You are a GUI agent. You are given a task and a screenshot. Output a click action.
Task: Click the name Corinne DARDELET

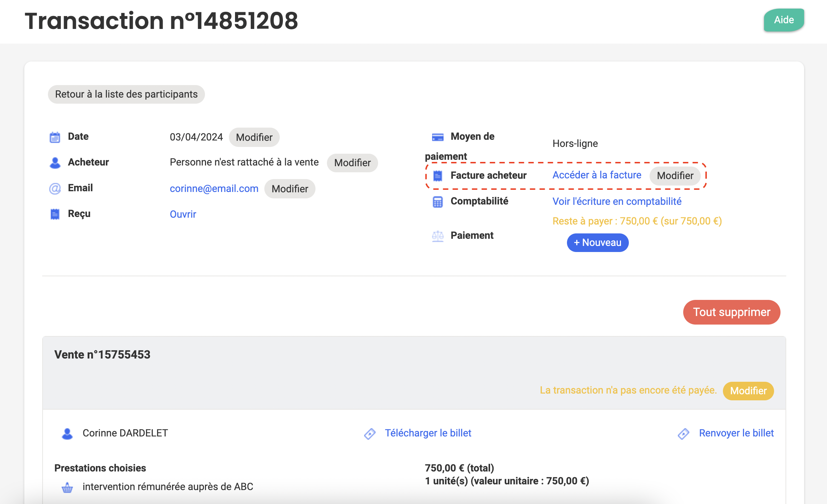pos(125,433)
